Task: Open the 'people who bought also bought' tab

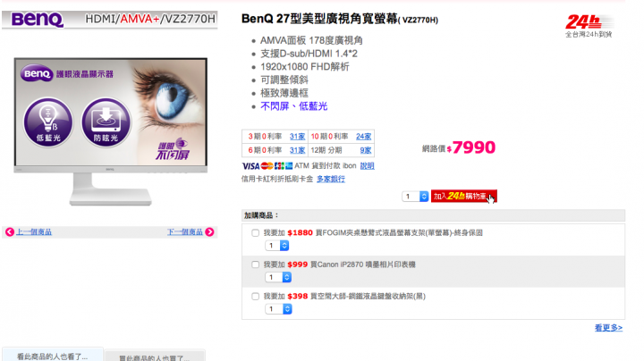Action: click(x=155, y=356)
